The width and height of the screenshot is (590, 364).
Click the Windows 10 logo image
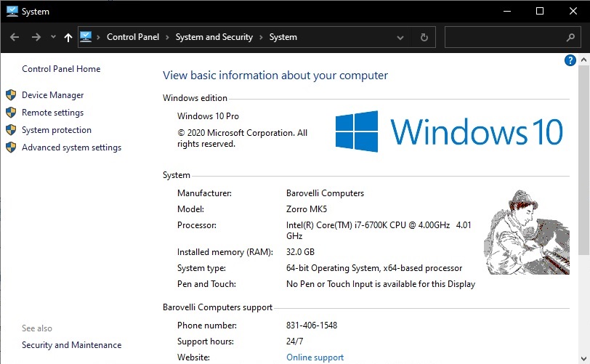[x=449, y=132]
